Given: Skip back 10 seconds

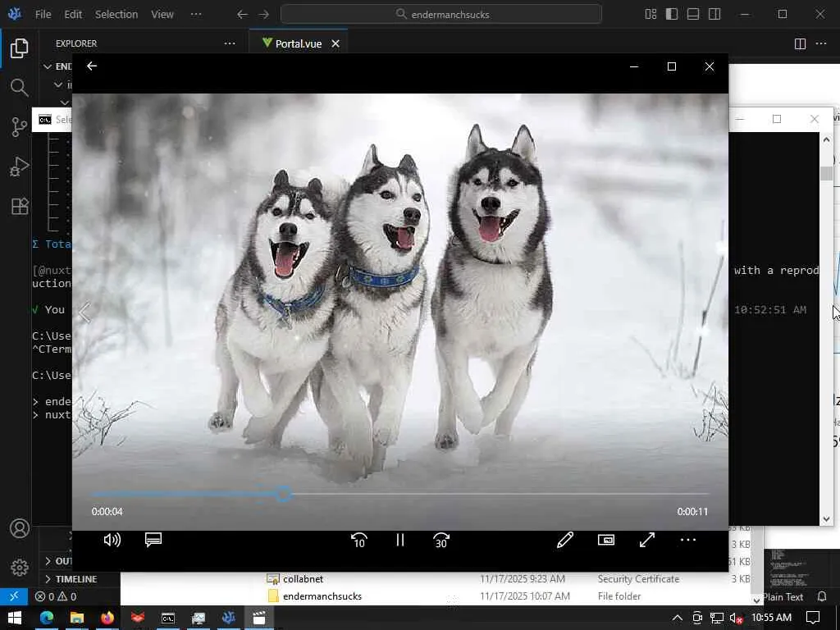Looking at the screenshot, I should (358, 540).
